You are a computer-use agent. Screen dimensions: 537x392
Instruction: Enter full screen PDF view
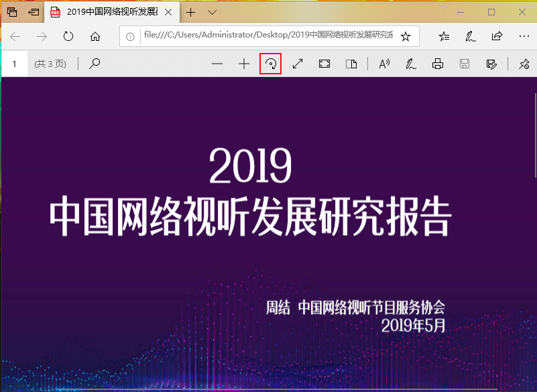324,64
